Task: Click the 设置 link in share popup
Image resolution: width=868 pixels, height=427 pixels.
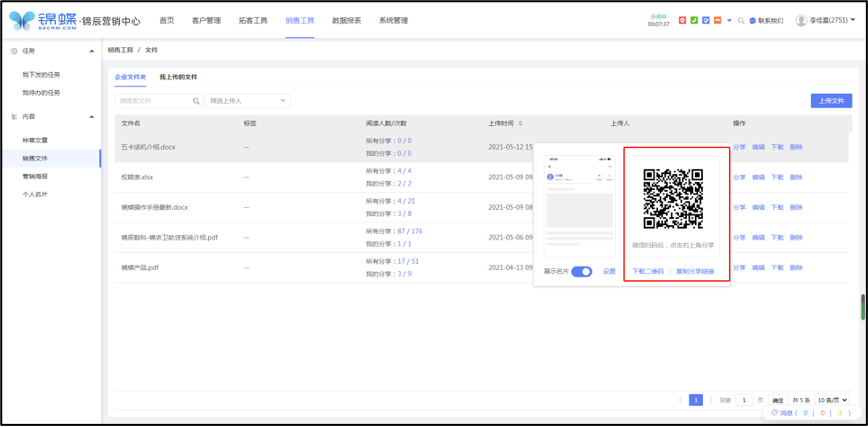Action: 609,271
